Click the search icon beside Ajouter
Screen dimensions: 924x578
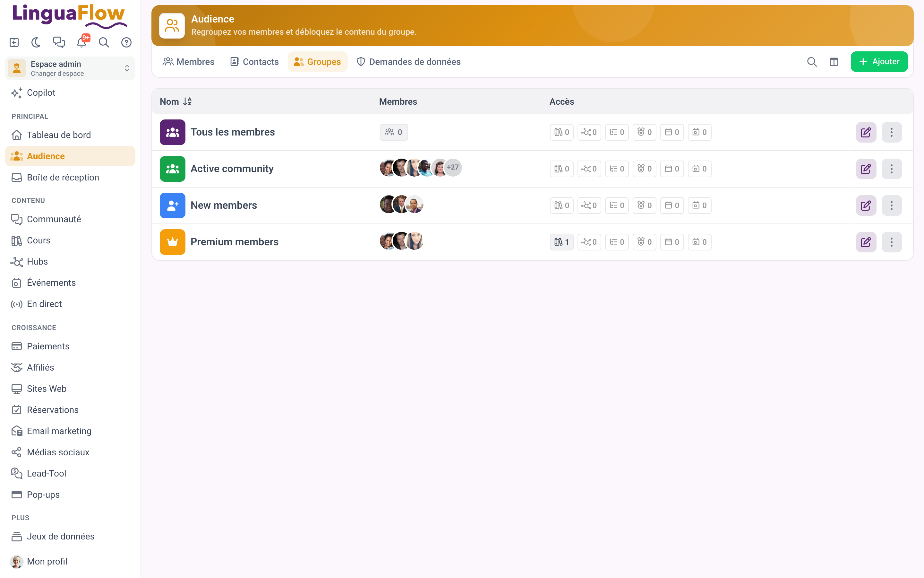(x=812, y=62)
